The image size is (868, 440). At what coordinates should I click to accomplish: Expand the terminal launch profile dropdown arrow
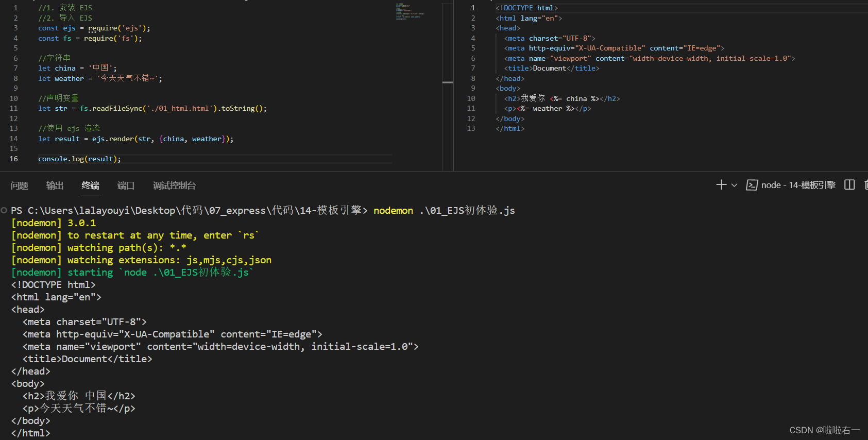(734, 185)
